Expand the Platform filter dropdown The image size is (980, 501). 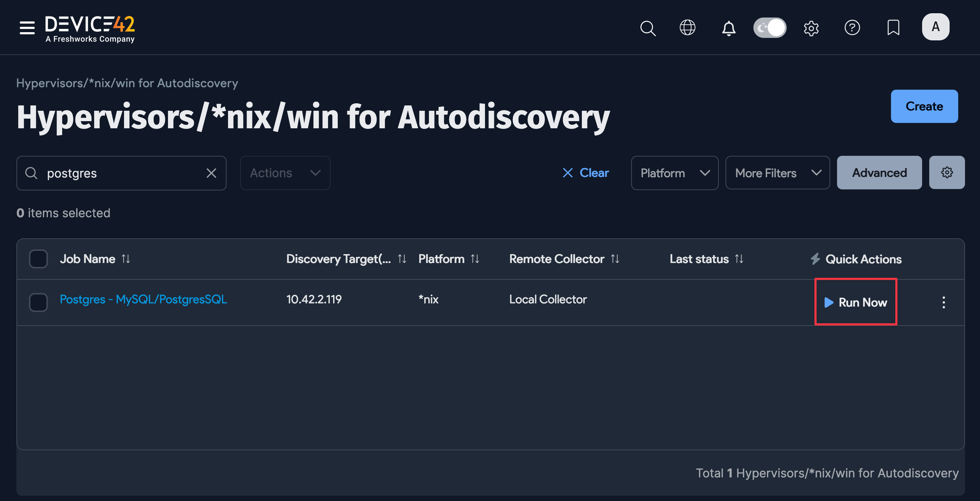click(674, 173)
